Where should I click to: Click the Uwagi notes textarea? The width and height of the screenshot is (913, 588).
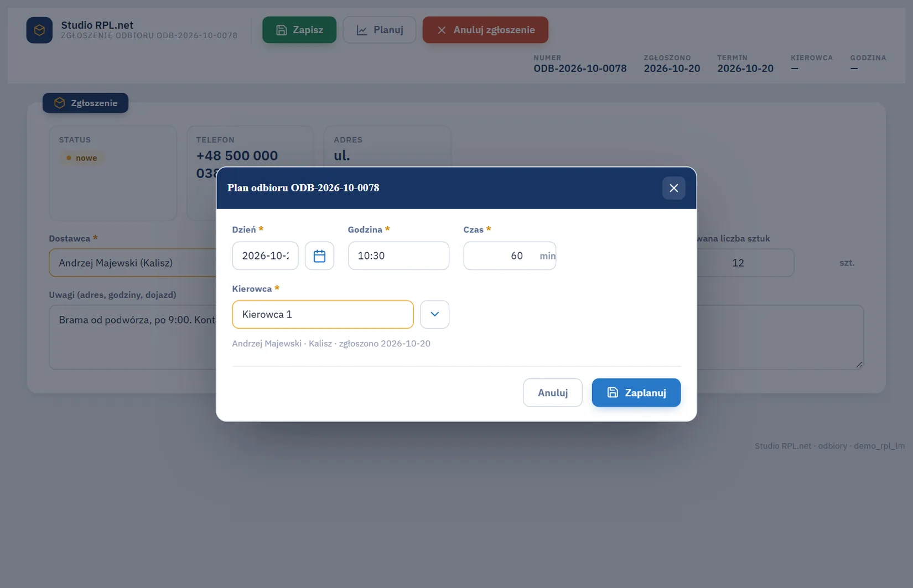coord(133,337)
